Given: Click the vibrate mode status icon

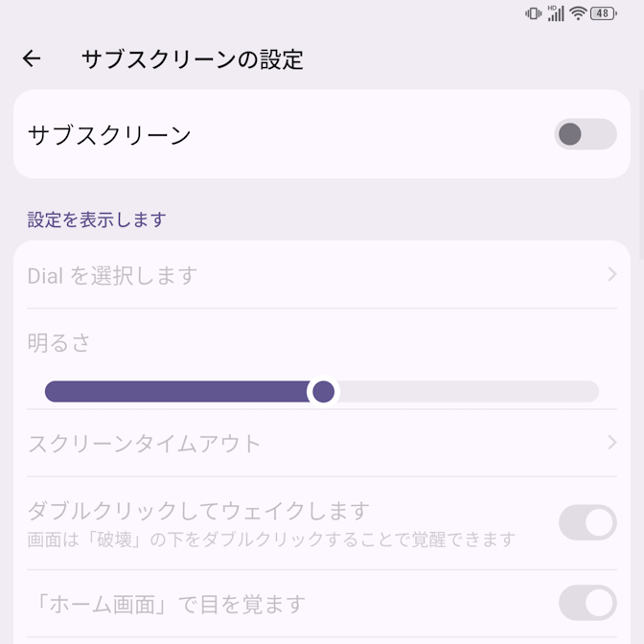Looking at the screenshot, I should tap(533, 13).
